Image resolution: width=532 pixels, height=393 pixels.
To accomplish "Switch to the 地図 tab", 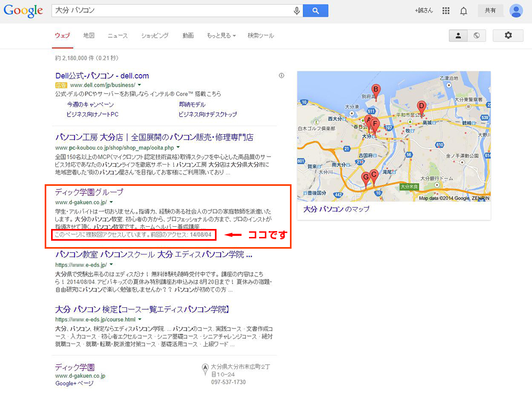I will click(89, 35).
